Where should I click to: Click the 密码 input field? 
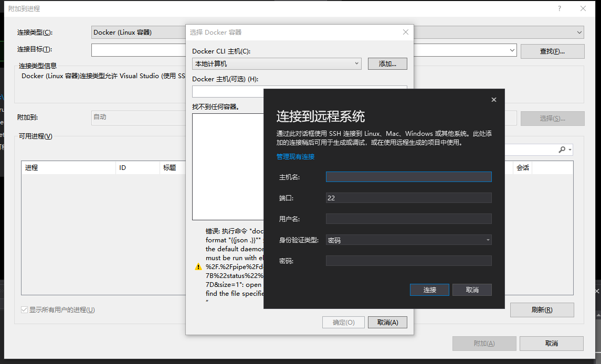408,261
